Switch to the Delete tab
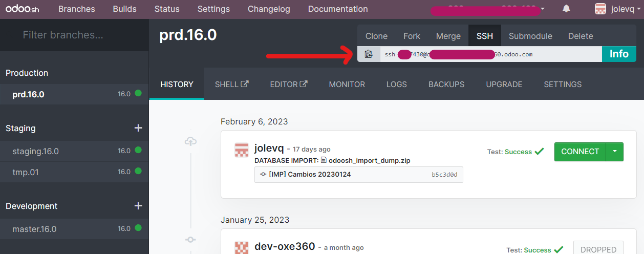 tap(581, 36)
